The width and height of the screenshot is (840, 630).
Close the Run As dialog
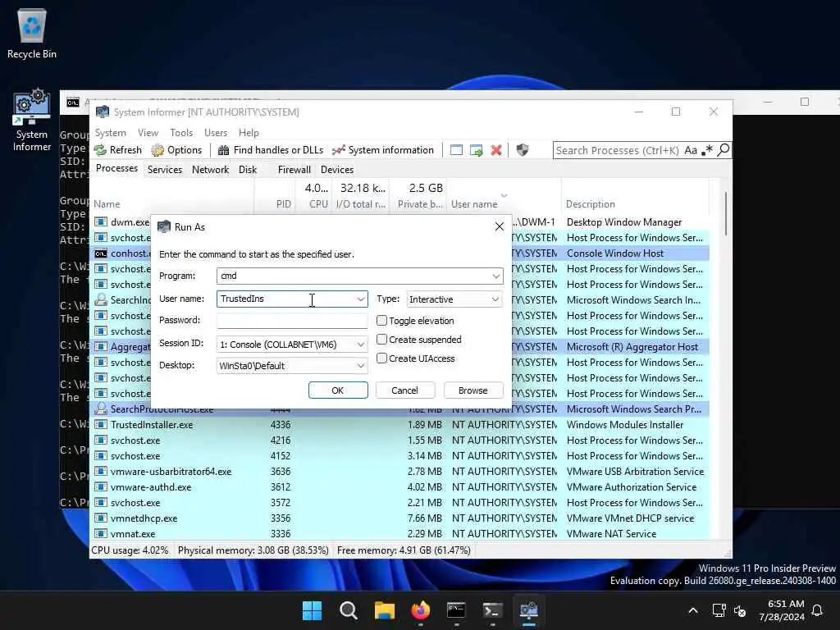point(500,226)
